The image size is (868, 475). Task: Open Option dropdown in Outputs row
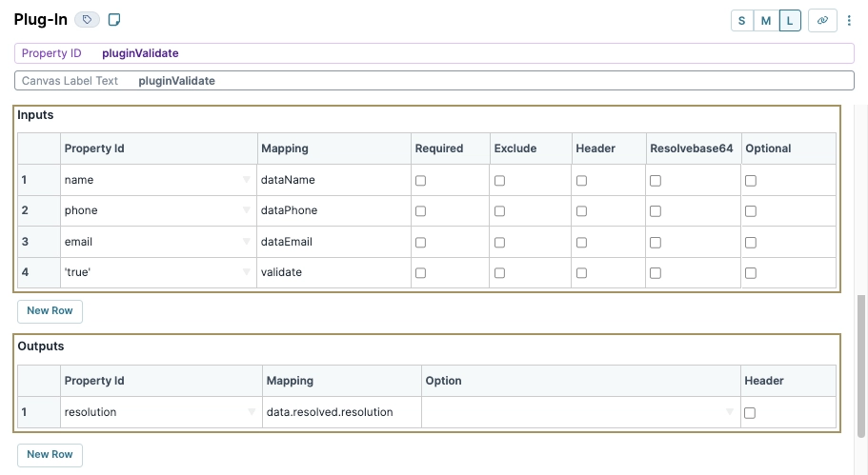730,412
